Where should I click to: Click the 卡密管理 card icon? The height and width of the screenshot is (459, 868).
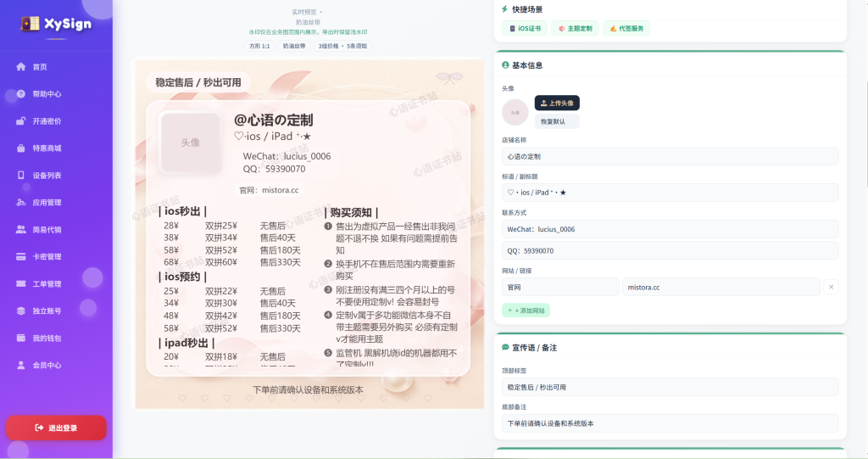21,257
